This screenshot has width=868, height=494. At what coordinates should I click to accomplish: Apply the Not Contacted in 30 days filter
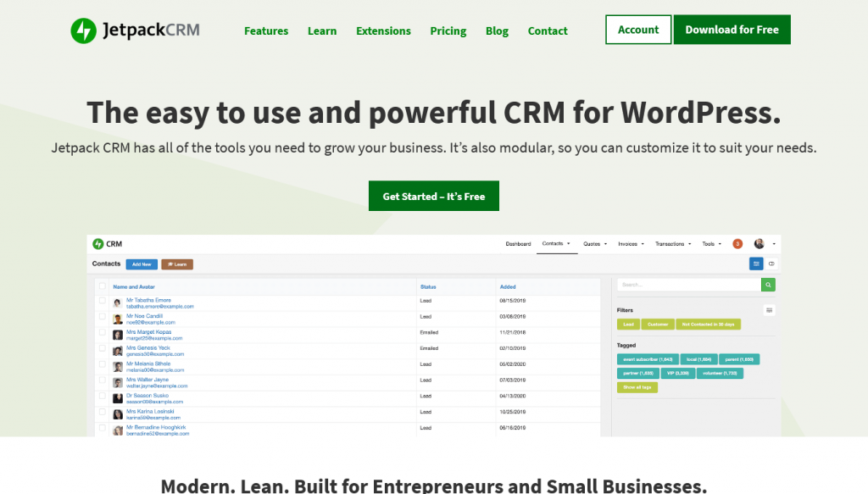(708, 325)
